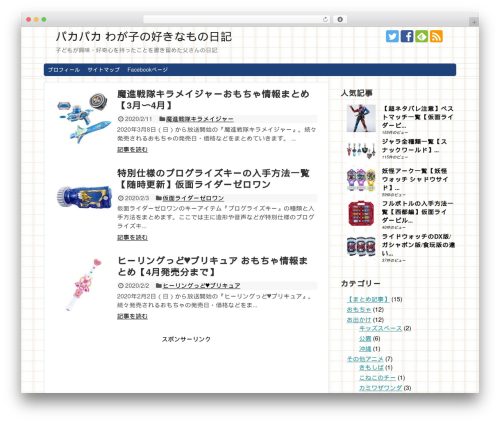Screen dimensions: 500x423
Task: Add a new browser tab with plus
Action: click(474, 22)
